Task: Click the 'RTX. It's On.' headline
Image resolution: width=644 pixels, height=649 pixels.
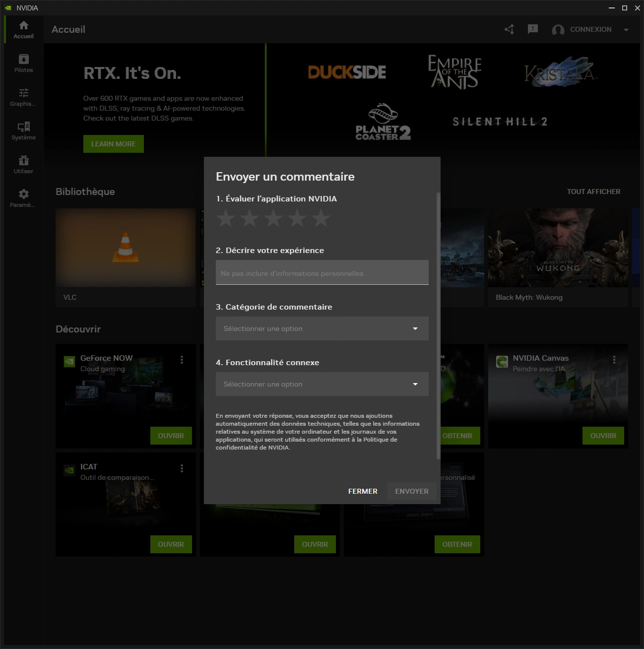Action: point(132,73)
